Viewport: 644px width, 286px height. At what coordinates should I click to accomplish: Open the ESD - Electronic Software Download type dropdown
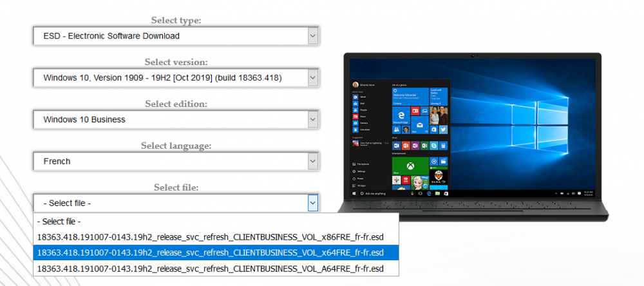tap(176, 36)
